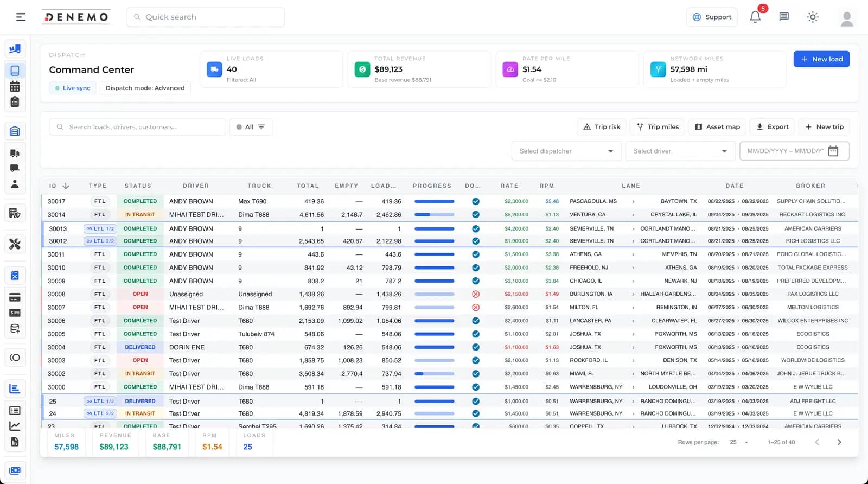Open the user profile avatar

(x=846, y=18)
